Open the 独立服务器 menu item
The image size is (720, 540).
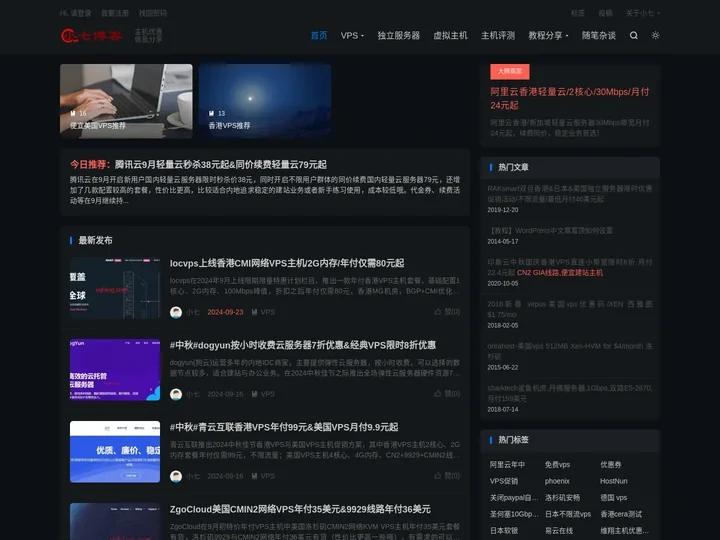click(x=399, y=35)
